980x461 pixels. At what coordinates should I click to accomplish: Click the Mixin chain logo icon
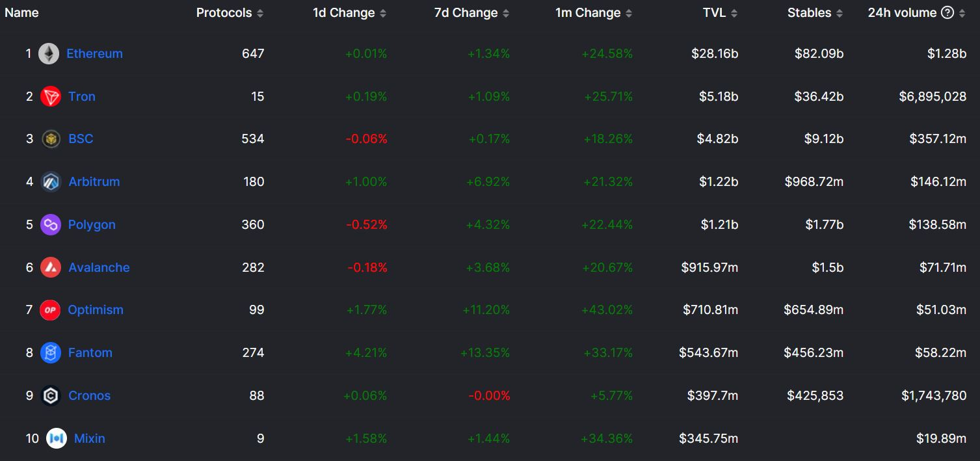tap(57, 438)
